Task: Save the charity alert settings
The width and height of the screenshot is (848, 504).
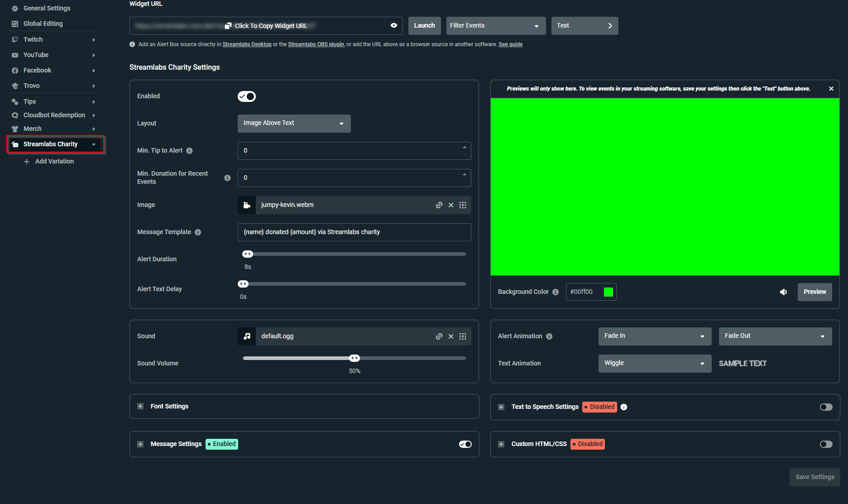Action: click(814, 477)
